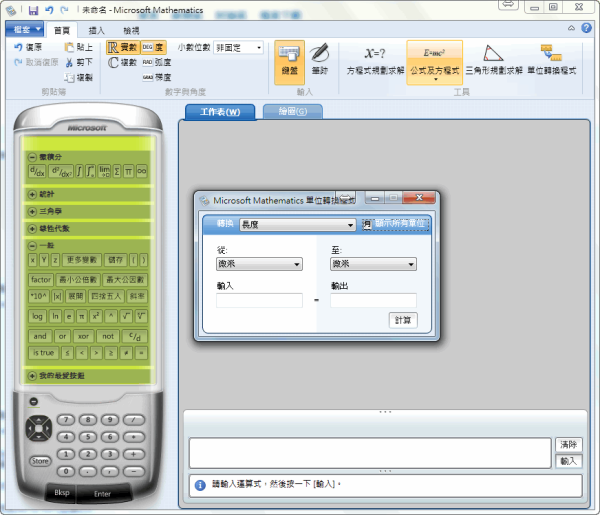
Task: Click the number 7 key on keypad
Action: pos(66,420)
